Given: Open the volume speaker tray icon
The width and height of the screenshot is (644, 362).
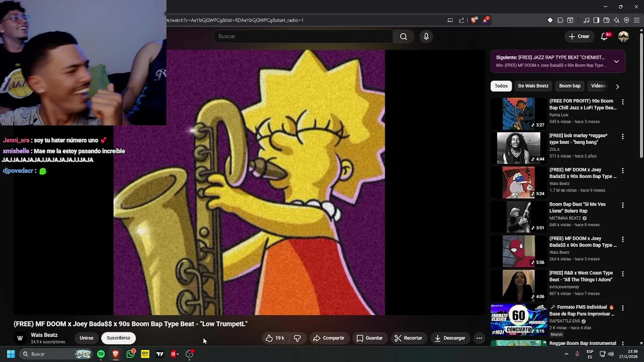Looking at the screenshot, I should point(611,354).
